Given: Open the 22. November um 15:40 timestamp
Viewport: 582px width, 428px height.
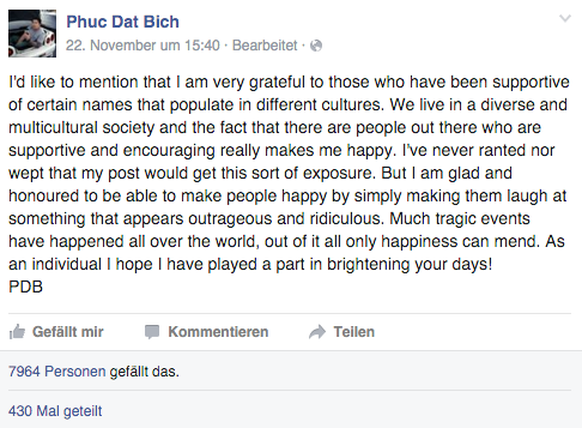Looking at the screenshot, I should (143, 46).
